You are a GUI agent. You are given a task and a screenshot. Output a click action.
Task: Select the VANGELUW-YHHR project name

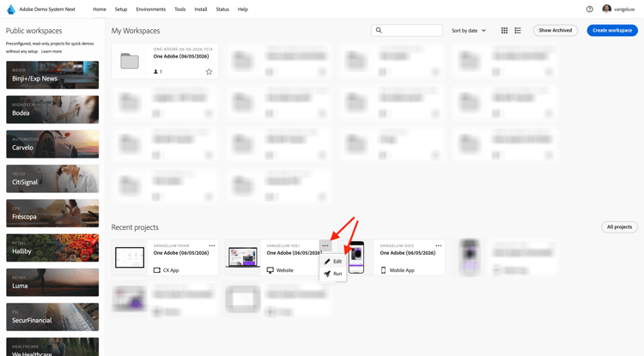pos(171,245)
